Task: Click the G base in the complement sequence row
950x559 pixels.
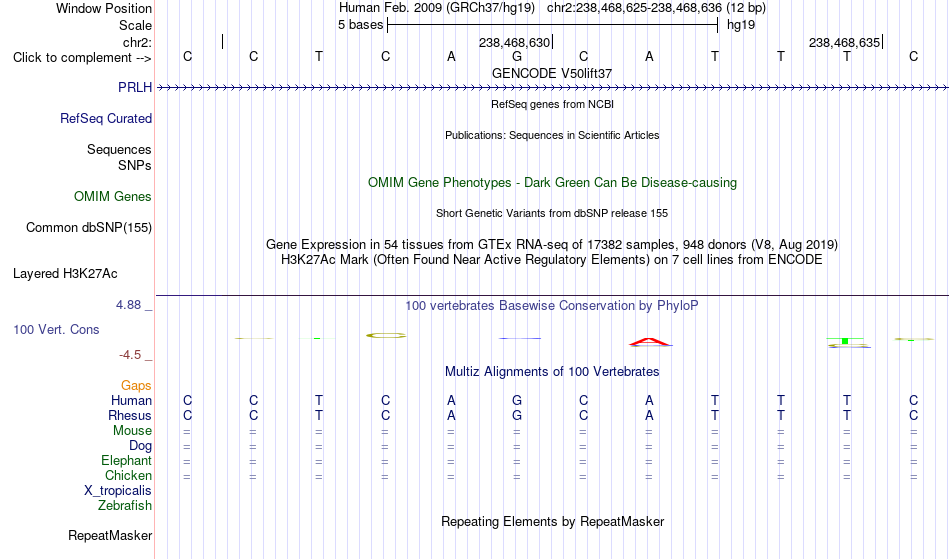Action: click(517, 56)
